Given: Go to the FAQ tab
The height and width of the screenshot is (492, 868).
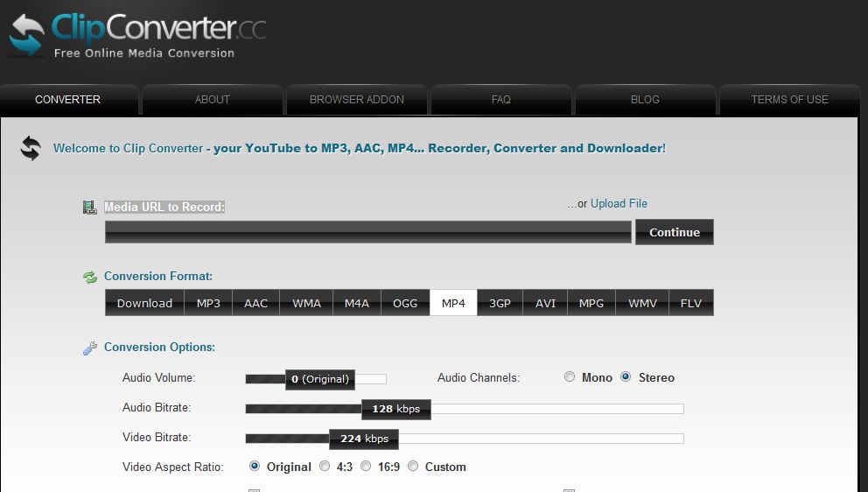Looking at the screenshot, I should 501,100.
